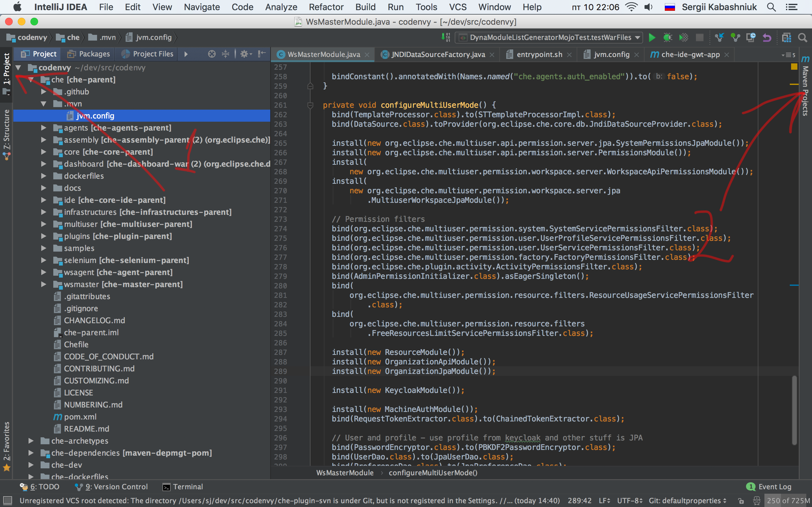812x507 pixels.
Task: Click the purple Revert arrow icon
Action: point(767,38)
